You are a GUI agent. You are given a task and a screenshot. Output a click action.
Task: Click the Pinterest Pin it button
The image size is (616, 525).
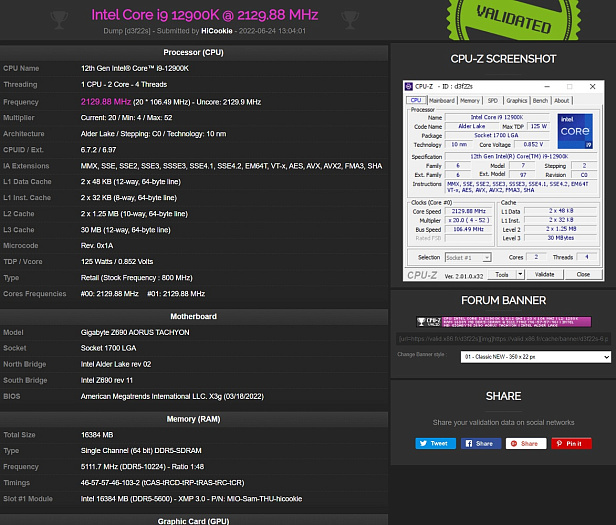coord(572,443)
